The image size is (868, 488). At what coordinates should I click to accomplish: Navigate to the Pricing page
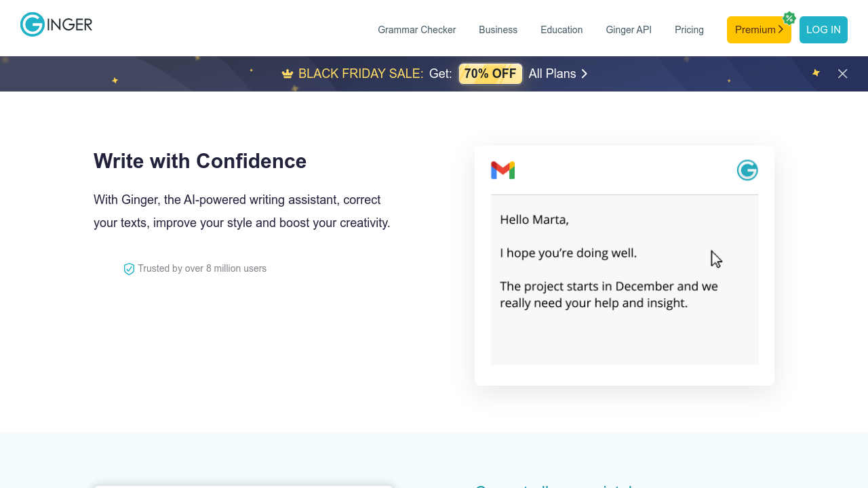[689, 30]
